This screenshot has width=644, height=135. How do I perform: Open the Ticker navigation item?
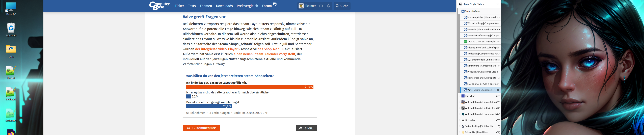click(x=179, y=6)
